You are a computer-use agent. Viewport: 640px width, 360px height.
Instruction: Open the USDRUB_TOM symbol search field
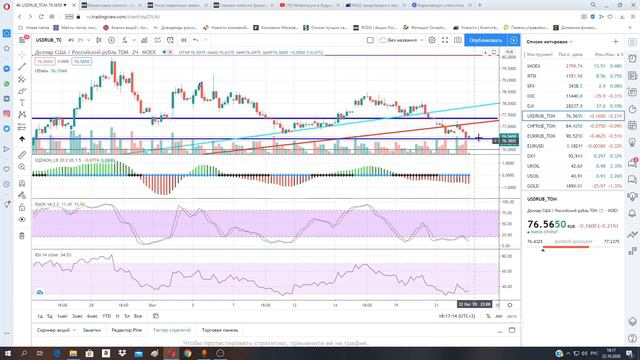49,40
